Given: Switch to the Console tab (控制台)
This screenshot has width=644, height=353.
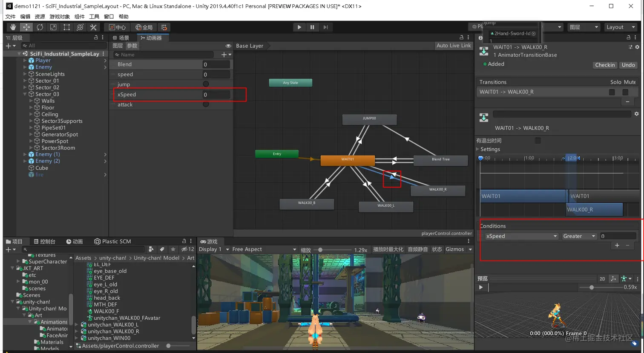Looking at the screenshot, I should coord(45,241).
